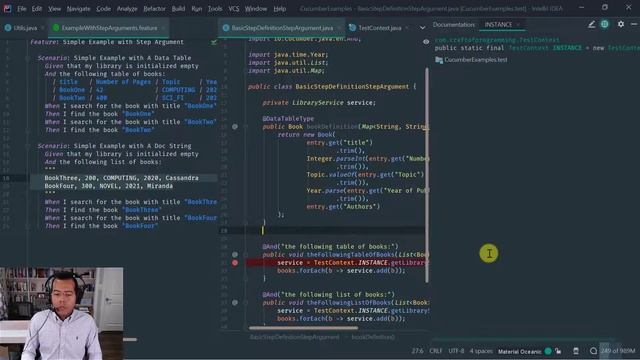Click the Java editor vertical scrollbar
The image size is (640, 360).
[427, 175]
